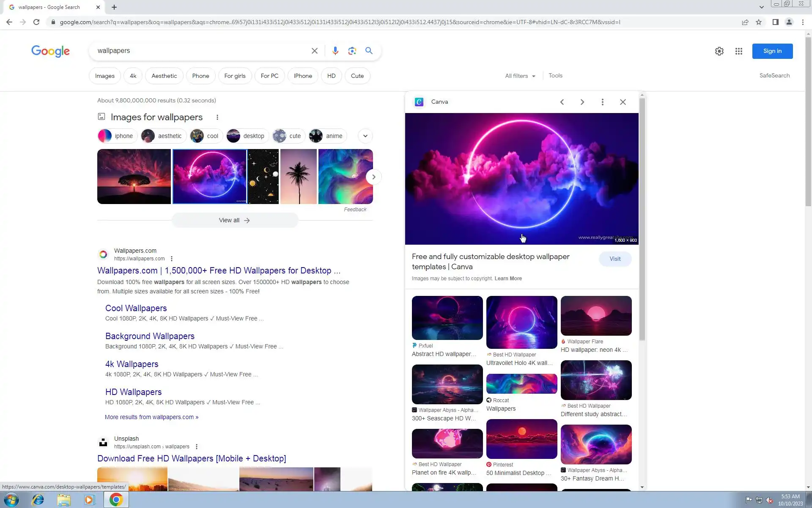812x508 pixels.
Task: Open Google settings gear icon
Action: [719, 51]
